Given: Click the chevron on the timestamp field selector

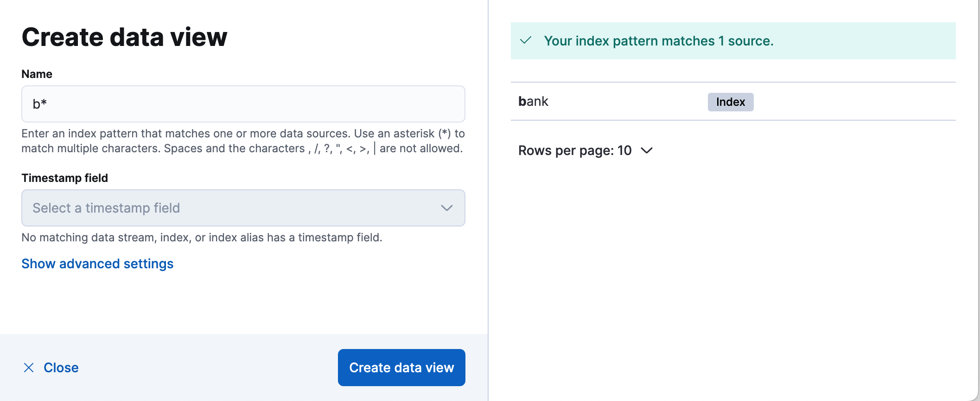Looking at the screenshot, I should (446, 208).
